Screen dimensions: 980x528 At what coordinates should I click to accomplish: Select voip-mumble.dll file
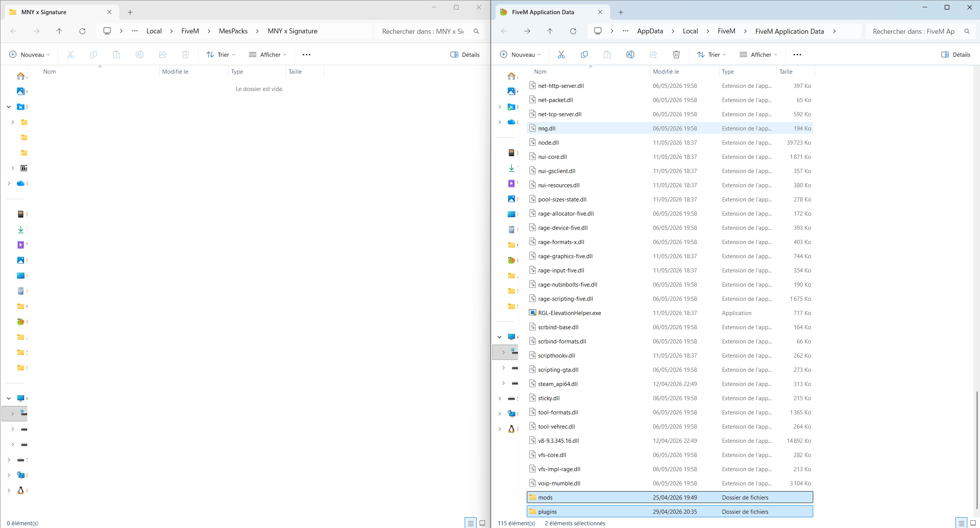pyautogui.click(x=670, y=483)
